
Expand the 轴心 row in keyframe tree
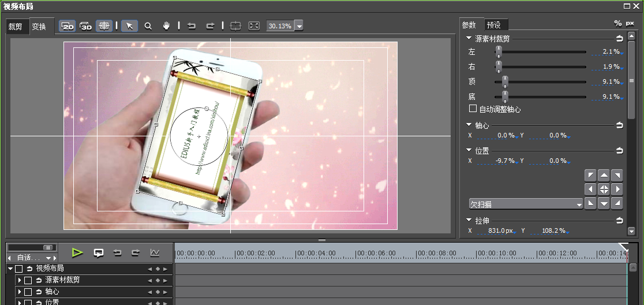[19, 292]
